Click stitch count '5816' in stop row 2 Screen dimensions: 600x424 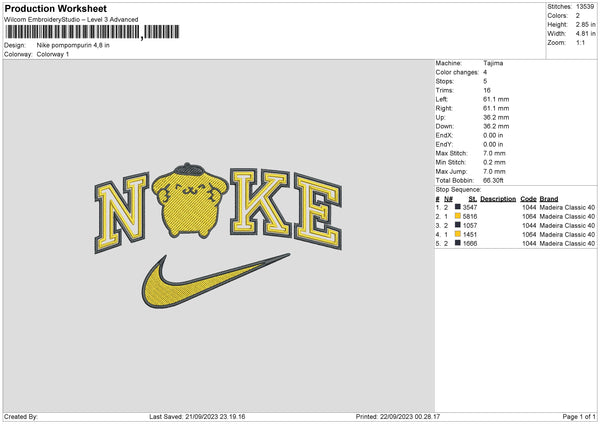[x=470, y=217]
